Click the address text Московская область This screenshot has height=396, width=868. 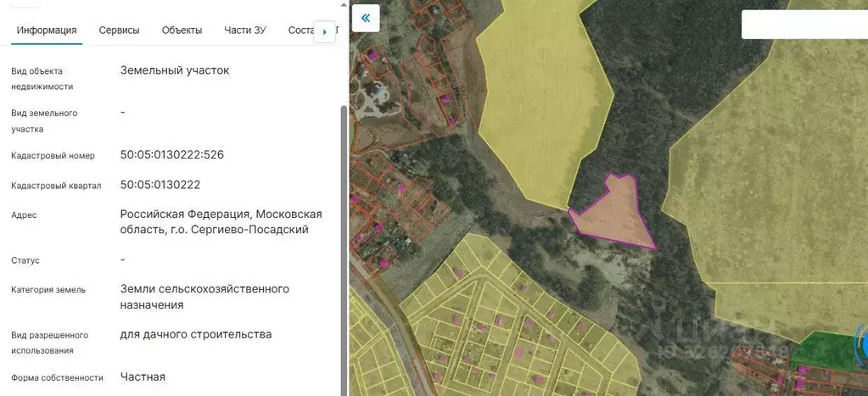221,222
